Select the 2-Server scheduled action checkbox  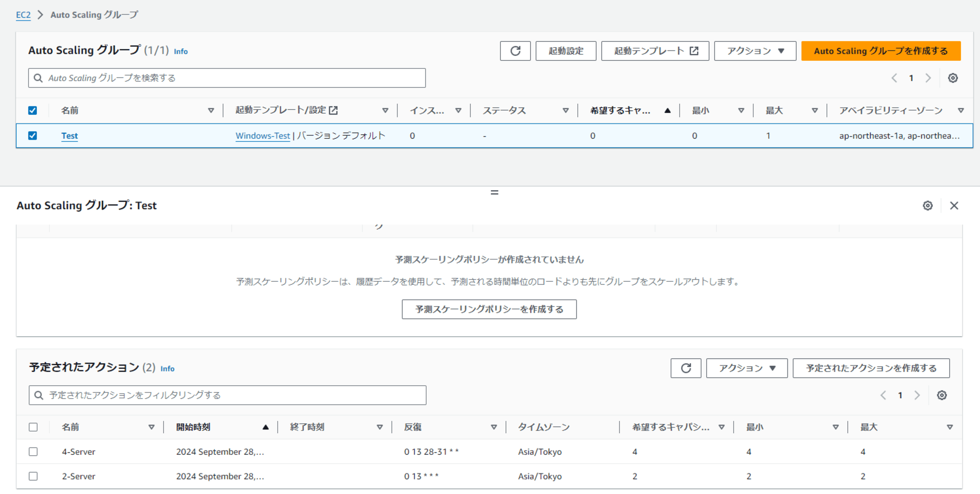33,476
